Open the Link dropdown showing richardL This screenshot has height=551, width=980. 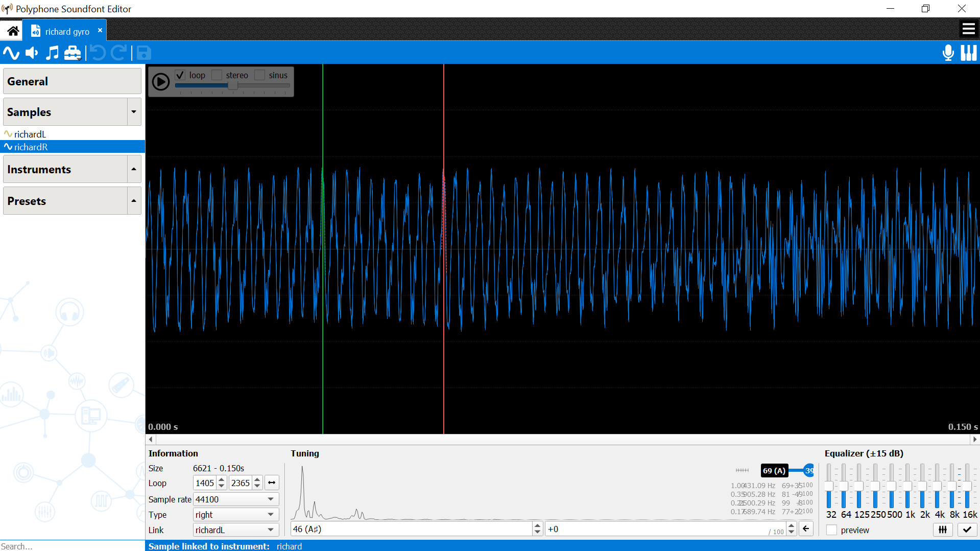point(270,530)
